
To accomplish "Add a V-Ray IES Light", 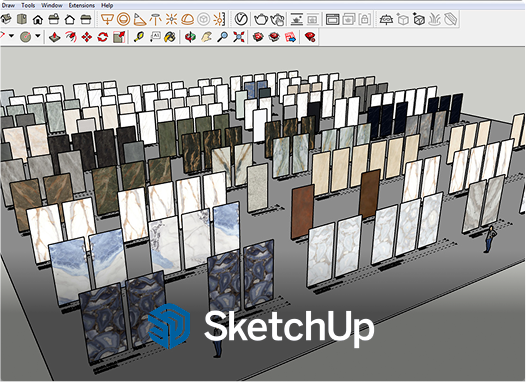I will tap(155, 19).
